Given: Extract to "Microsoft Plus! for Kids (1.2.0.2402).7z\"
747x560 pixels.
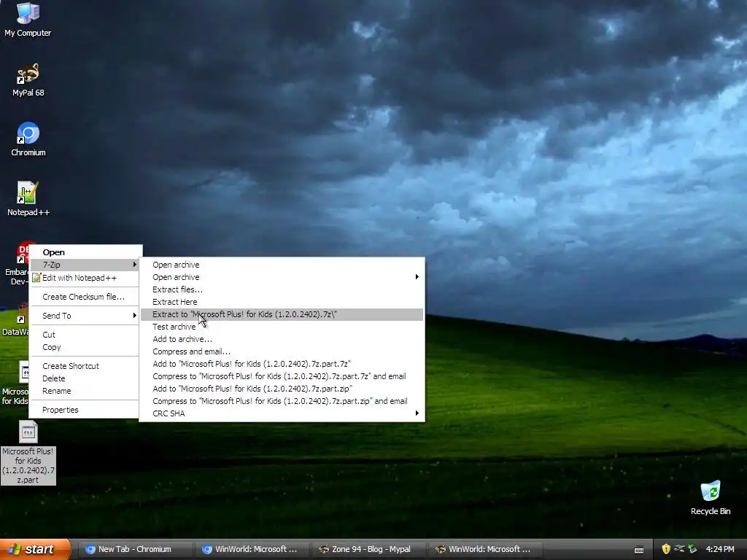Looking at the screenshot, I should 282,314.
